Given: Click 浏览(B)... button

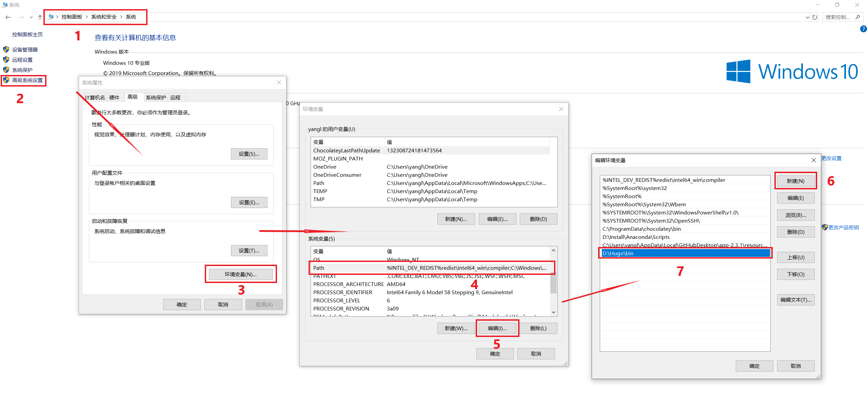Looking at the screenshot, I should [x=795, y=215].
